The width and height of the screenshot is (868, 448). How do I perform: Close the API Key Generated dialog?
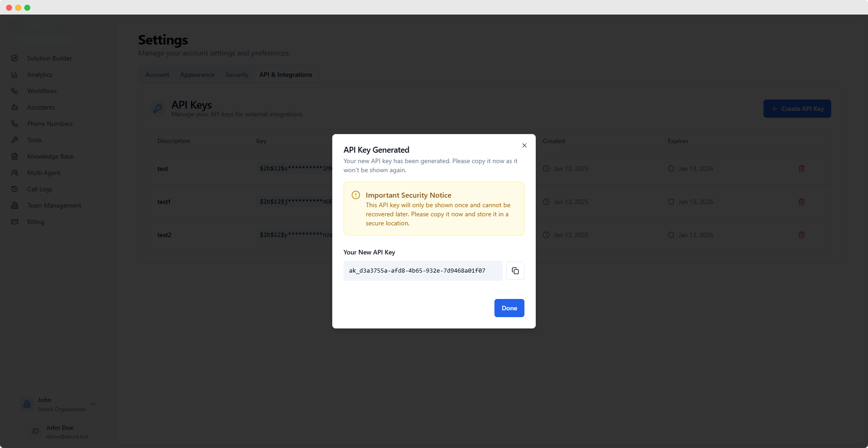[524, 145]
